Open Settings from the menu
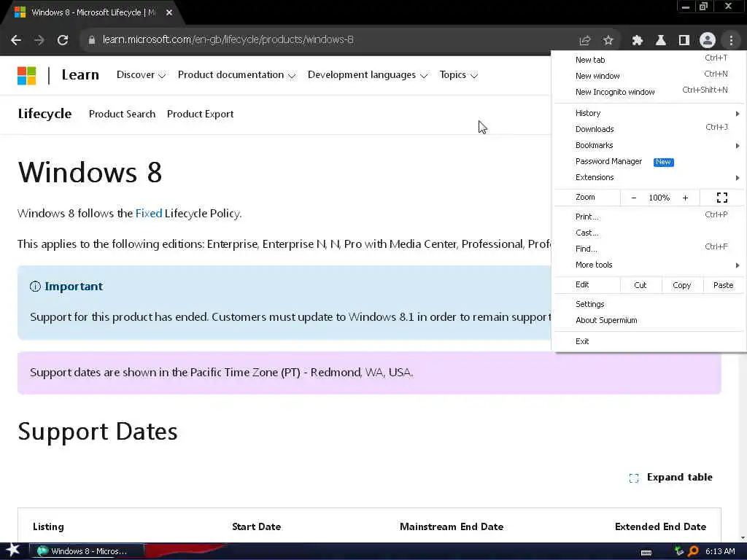 coord(649,304)
